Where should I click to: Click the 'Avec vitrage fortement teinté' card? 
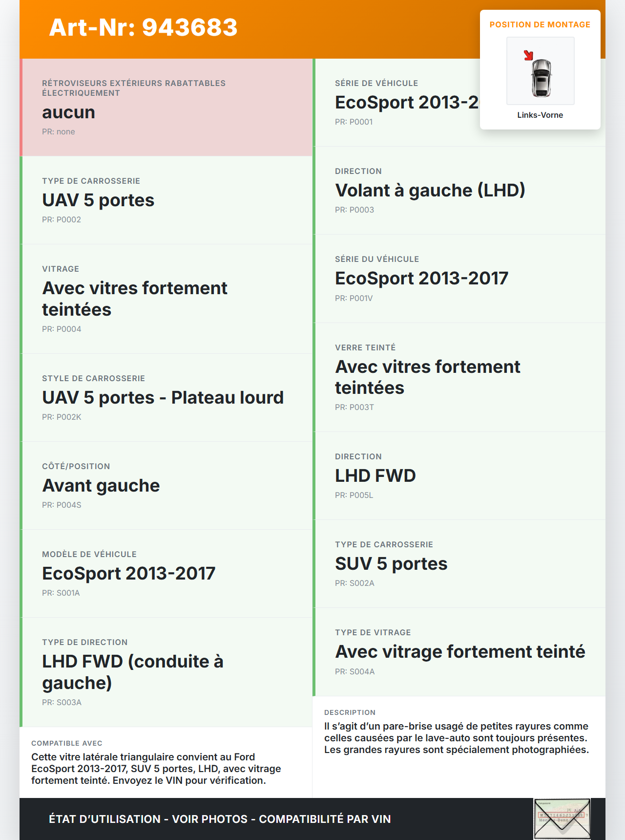click(x=460, y=652)
